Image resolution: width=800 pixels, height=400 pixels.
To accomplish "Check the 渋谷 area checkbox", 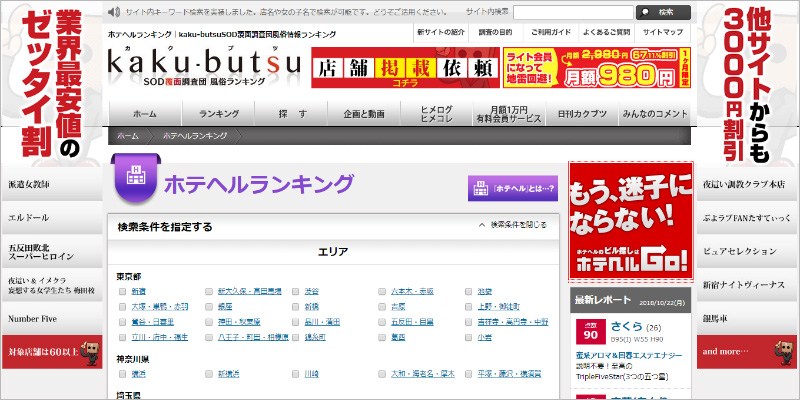I will coord(296,292).
